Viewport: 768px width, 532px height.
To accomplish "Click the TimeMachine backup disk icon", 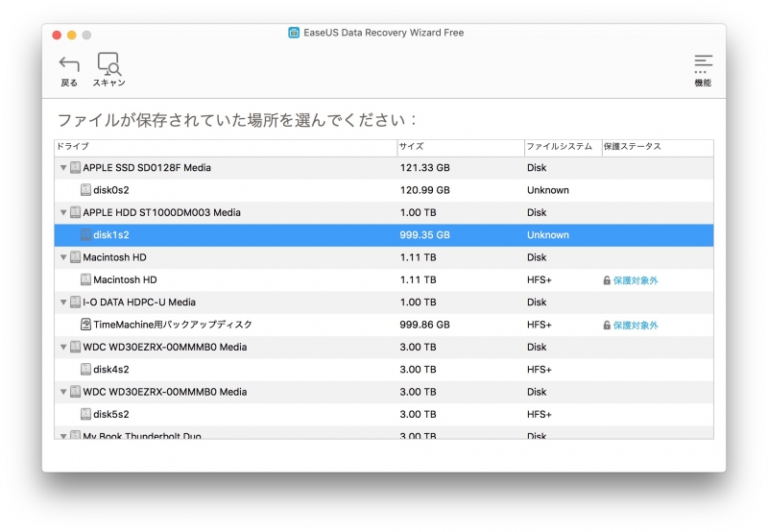I will tap(85, 326).
